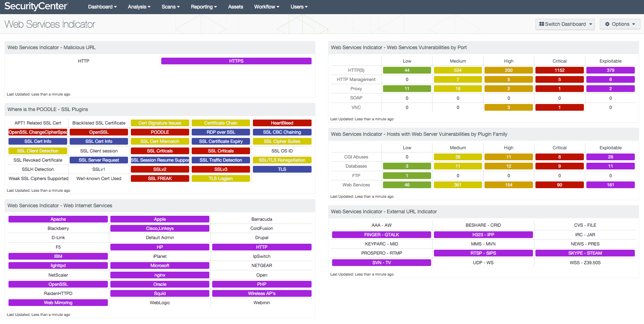This screenshot has width=644, height=324.
Task: Click the OpenSSL ChangeCipherSpec indicator
Action: [x=38, y=132]
